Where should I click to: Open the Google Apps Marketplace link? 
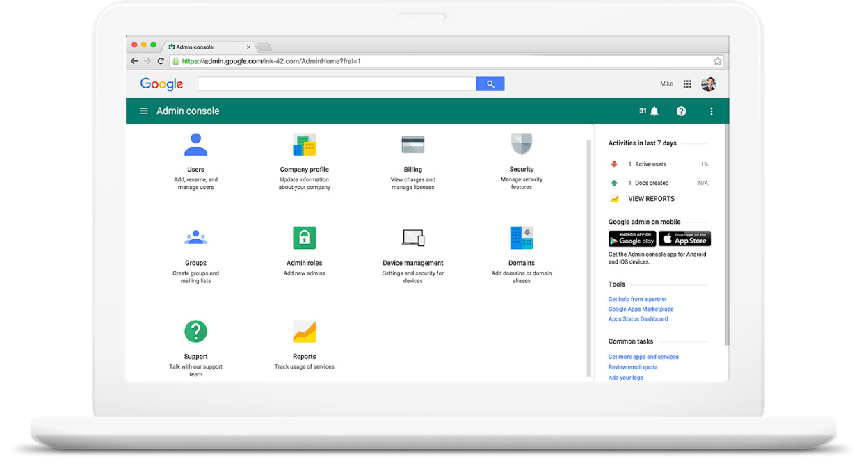tap(641, 309)
